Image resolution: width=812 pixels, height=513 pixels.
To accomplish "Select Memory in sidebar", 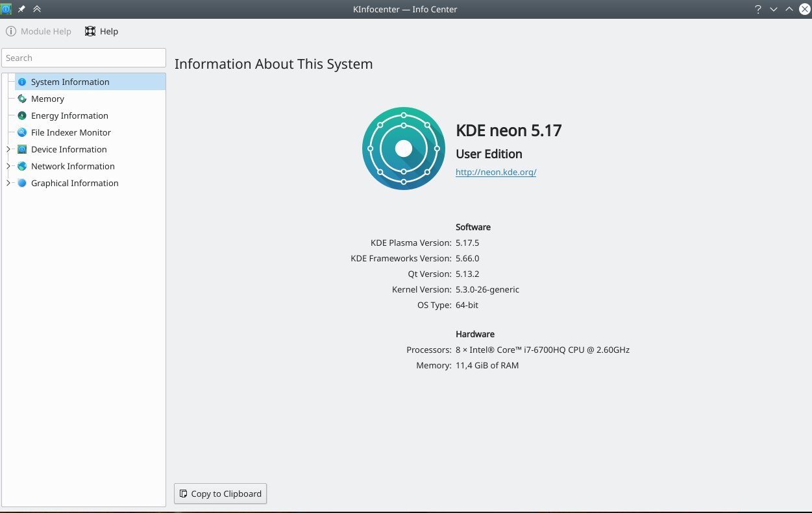I will pyautogui.click(x=90, y=99).
